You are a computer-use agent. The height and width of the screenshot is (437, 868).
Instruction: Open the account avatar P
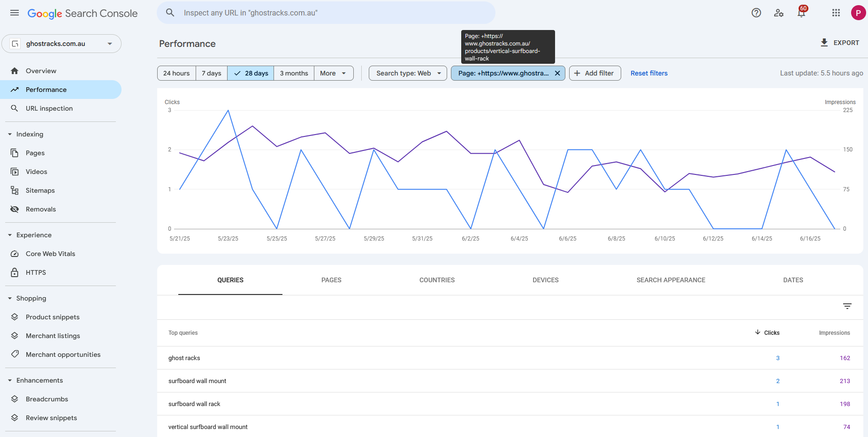(x=858, y=13)
